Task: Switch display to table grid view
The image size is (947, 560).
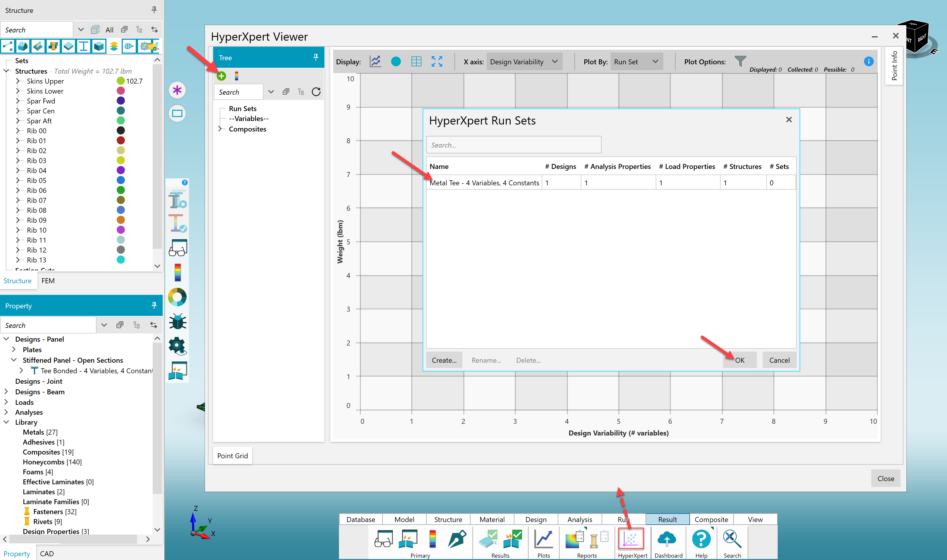Action: click(416, 61)
